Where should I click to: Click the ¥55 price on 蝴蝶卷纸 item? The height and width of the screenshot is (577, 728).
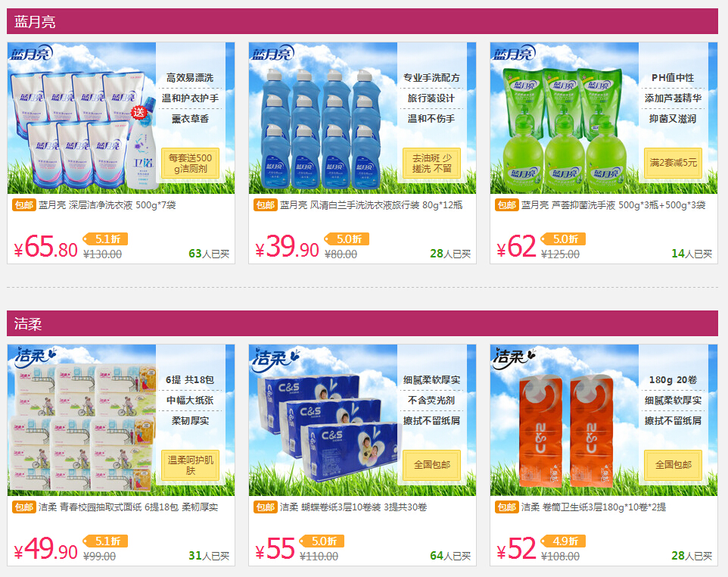(x=275, y=549)
